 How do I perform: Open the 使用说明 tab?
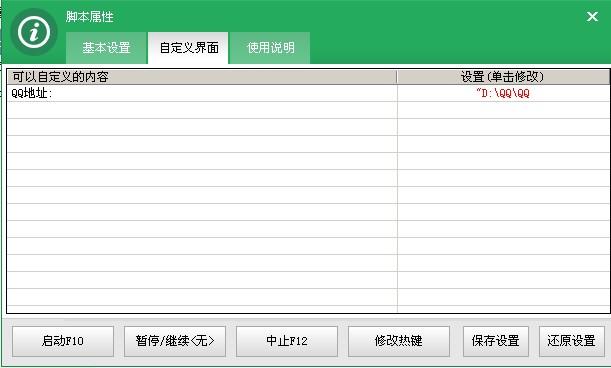click(270, 48)
